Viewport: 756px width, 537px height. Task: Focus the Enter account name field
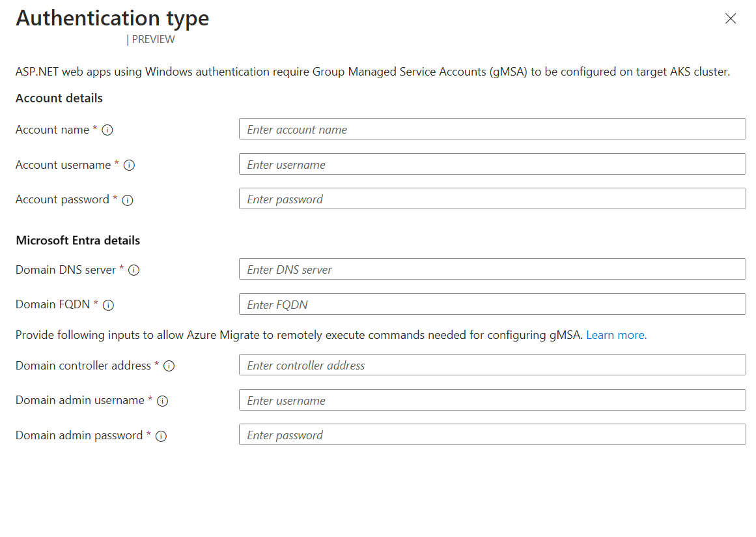(492, 129)
